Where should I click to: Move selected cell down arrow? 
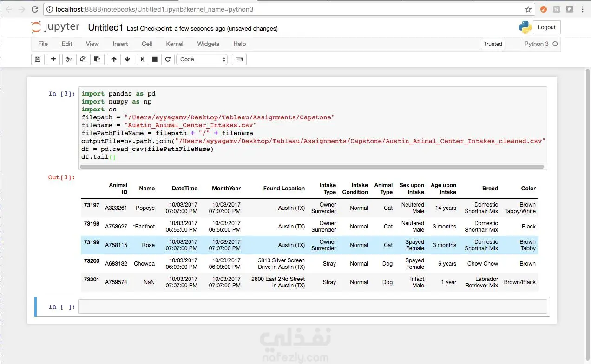click(127, 59)
